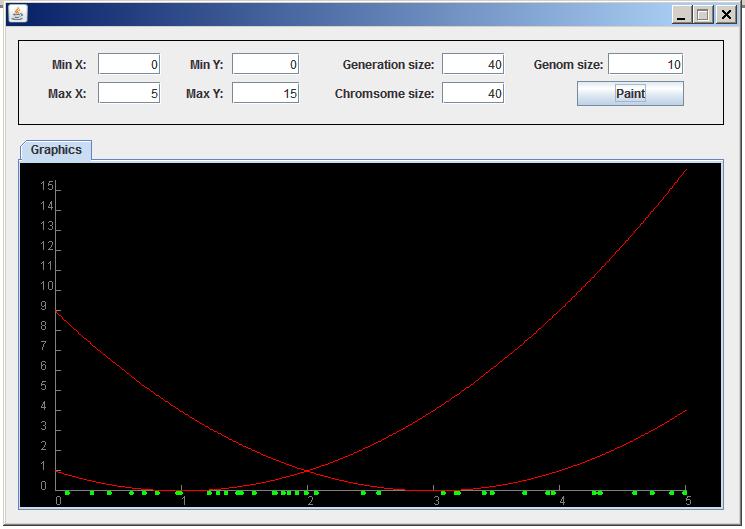Close the window with the X button
Screen dimensions: 745x529
[725, 14]
